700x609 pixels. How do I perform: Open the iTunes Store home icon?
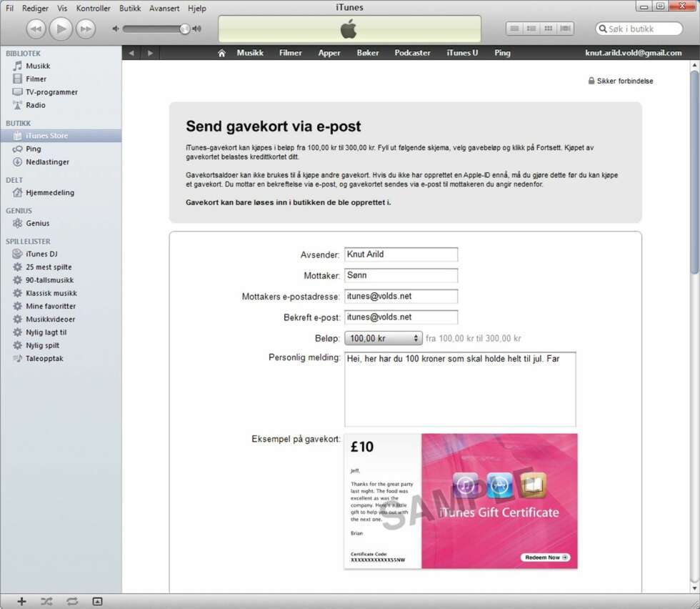click(221, 53)
